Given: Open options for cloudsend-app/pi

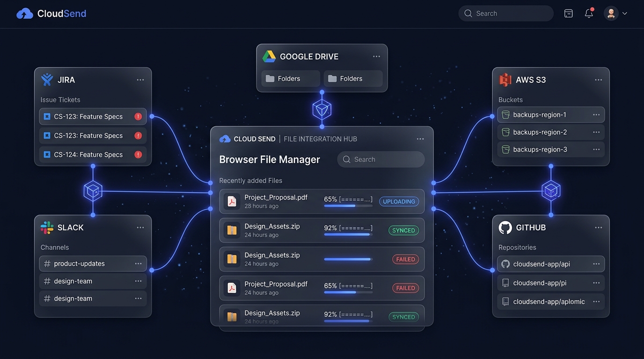Looking at the screenshot, I should pos(596,283).
